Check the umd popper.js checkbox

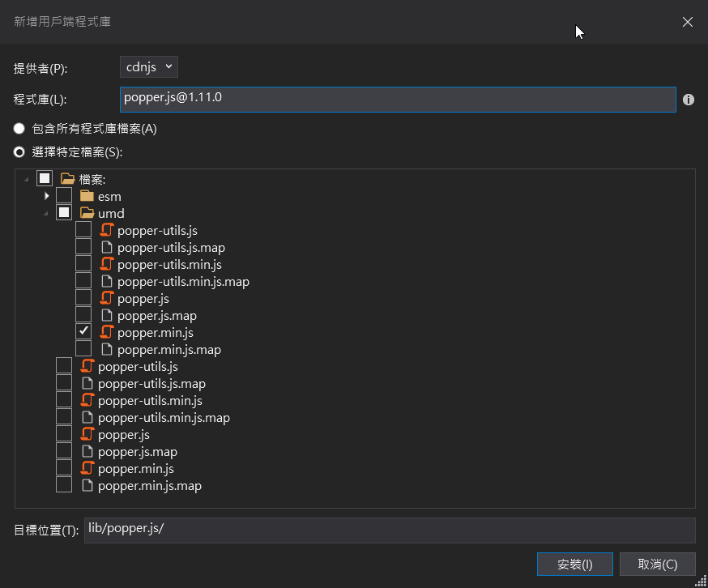83,298
